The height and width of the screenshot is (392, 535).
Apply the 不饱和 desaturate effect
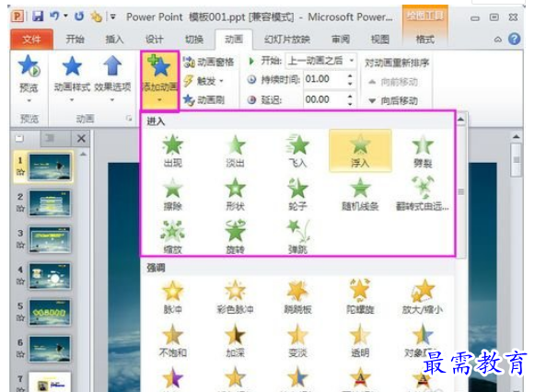click(172, 340)
